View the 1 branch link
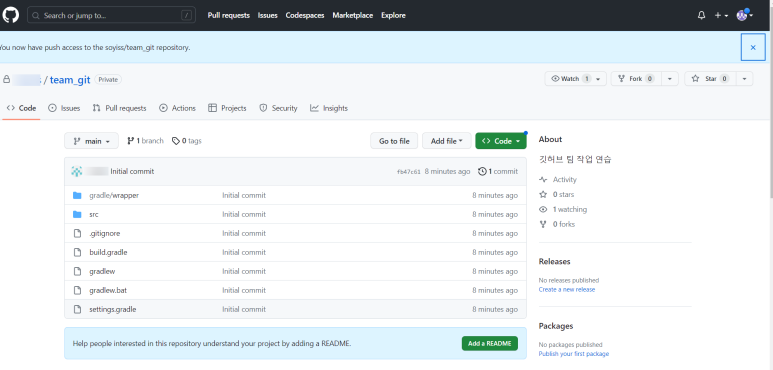 [145, 141]
